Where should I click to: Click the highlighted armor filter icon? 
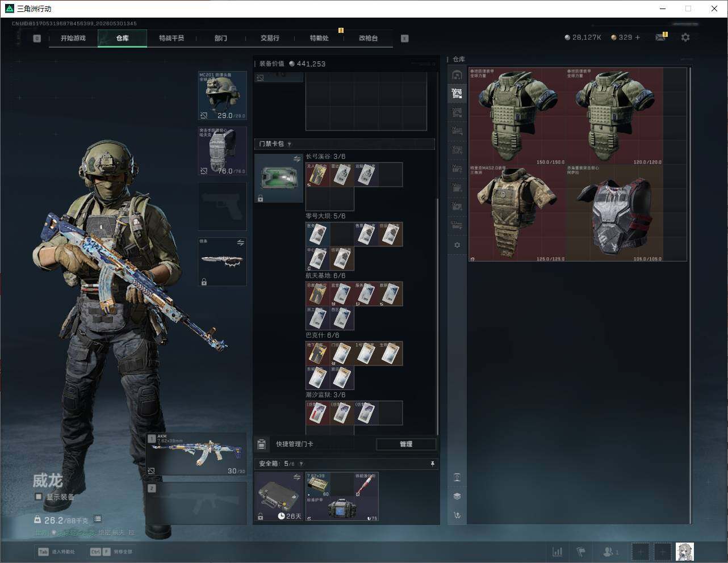(457, 94)
